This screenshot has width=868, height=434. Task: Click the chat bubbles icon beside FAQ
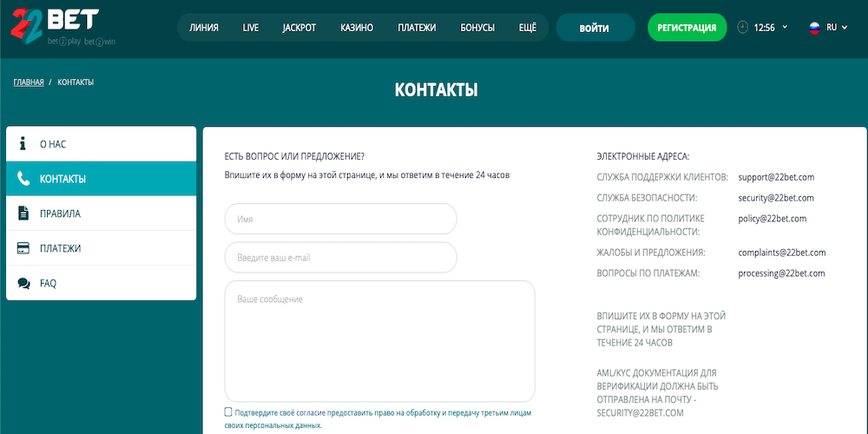coord(23,283)
